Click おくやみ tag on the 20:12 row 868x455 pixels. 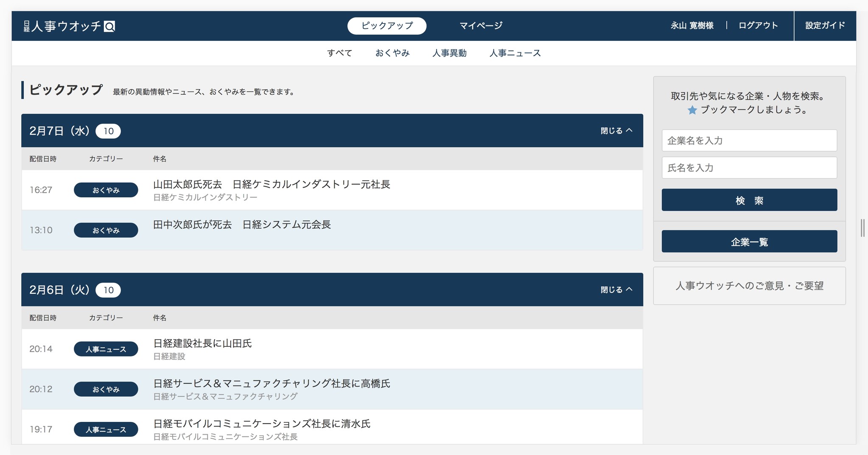[x=106, y=389]
